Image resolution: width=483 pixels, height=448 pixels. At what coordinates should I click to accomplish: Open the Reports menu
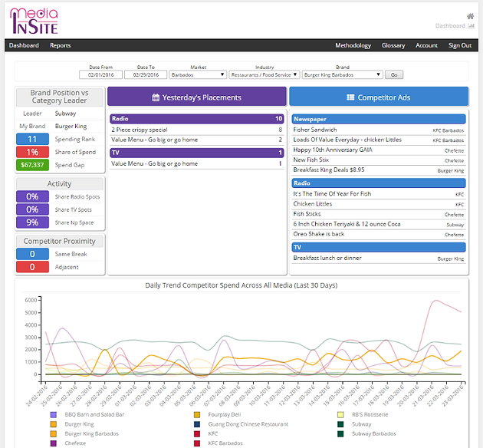[61, 45]
